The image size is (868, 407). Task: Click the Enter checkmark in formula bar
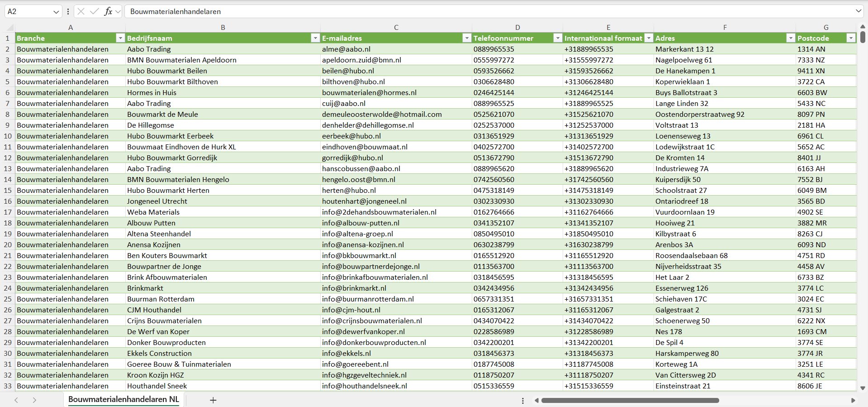click(x=94, y=11)
